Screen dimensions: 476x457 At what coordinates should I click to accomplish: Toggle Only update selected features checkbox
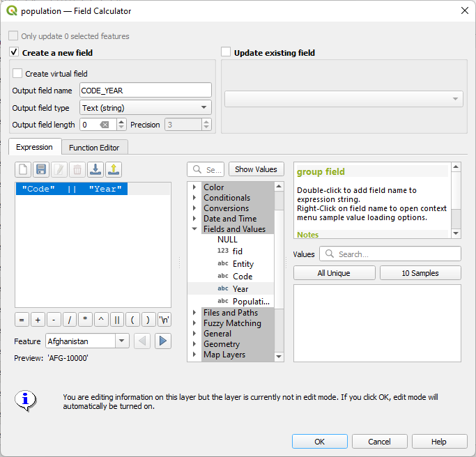tap(13, 36)
